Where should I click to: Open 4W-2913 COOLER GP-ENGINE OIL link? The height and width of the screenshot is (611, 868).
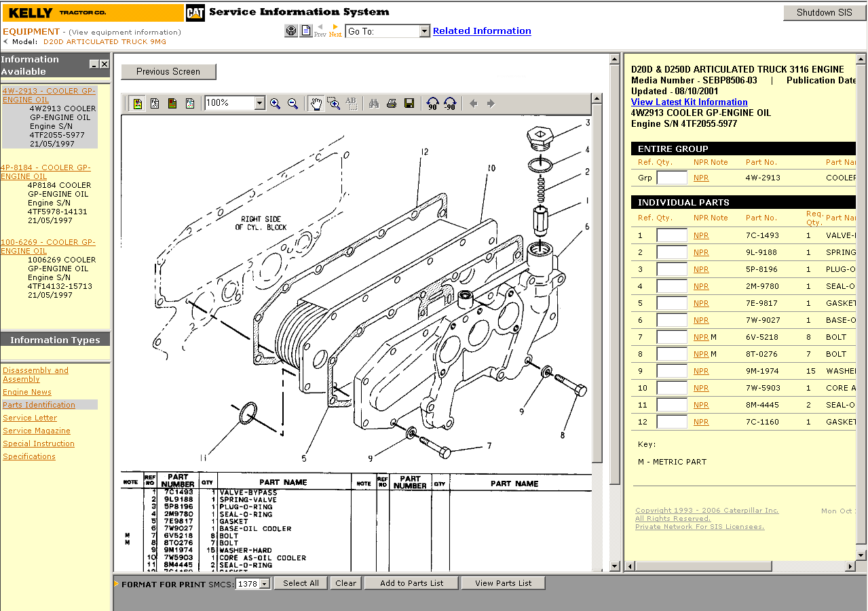(49, 95)
